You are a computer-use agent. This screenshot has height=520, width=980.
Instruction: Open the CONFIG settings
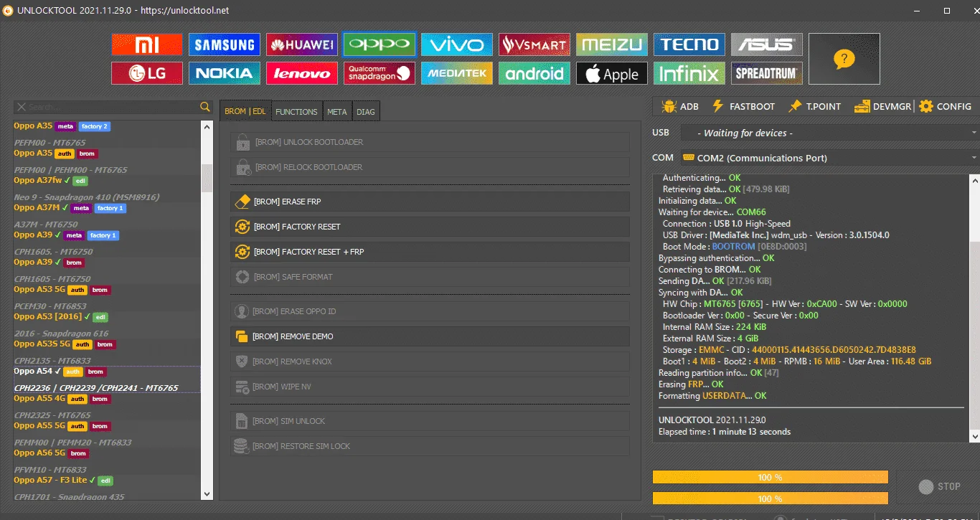pos(945,106)
